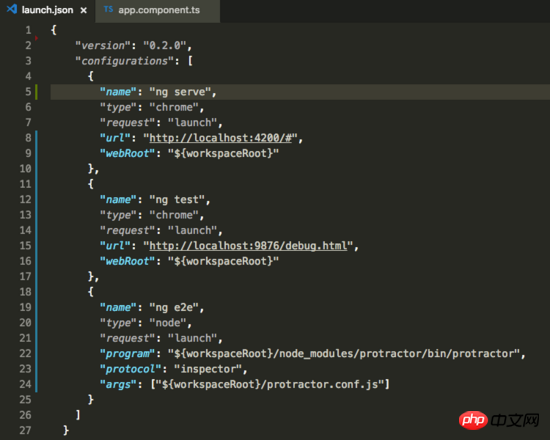Close the launch.json tab
The height and width of the screenshot is (440, 550).
tap(83, 10)
